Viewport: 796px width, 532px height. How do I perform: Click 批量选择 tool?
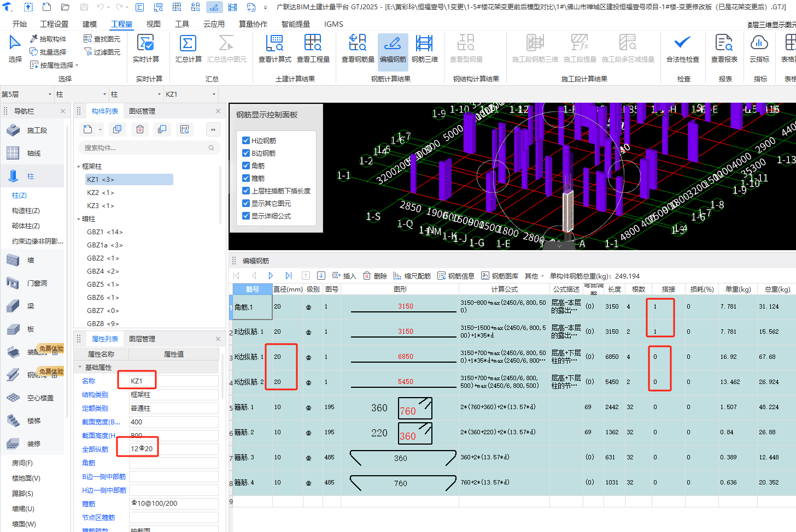[48, 52]
